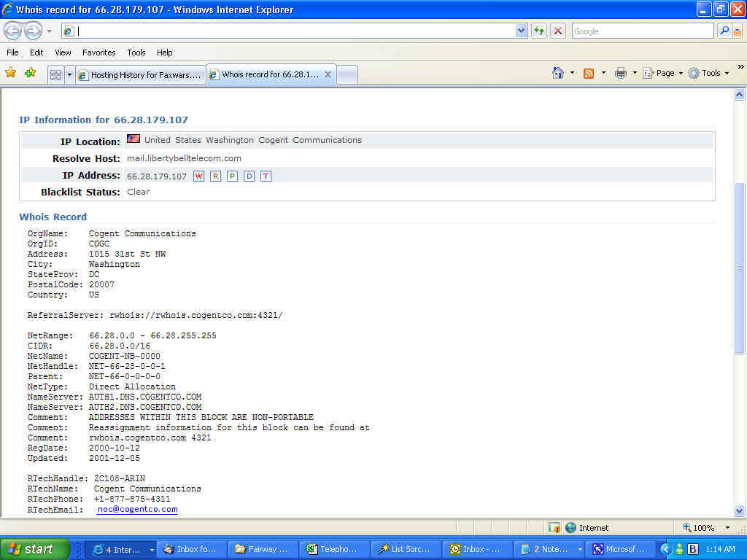Image resolution: width=747 pixels, height=560 pixels.
Task: Click the mail.libertybelltelecom.com host text
Action: (x=184, y=158)
